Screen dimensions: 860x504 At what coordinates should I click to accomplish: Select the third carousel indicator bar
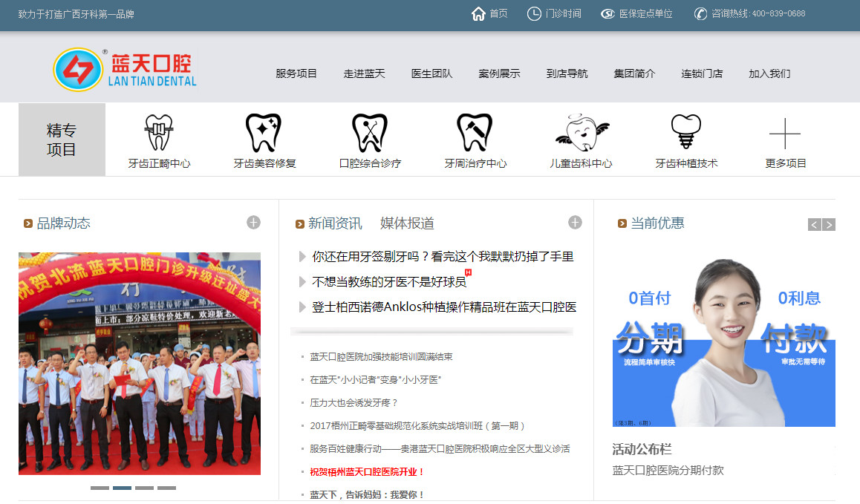144,488
